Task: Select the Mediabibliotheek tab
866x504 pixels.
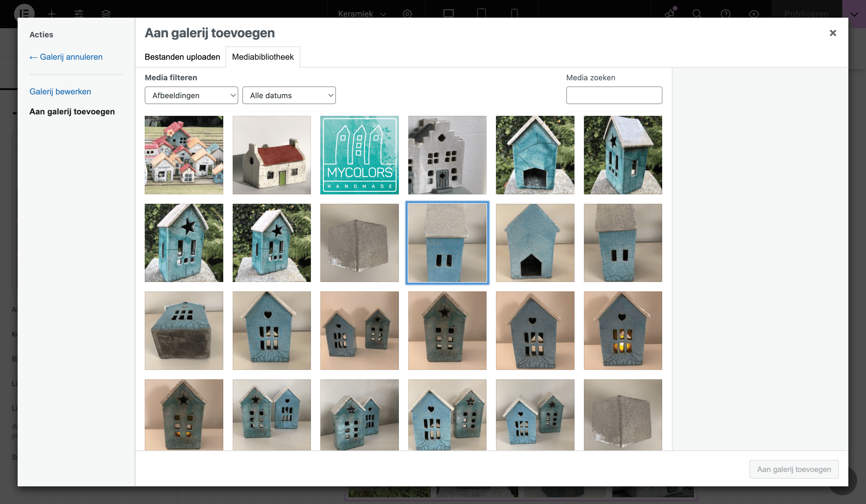Action: click(x=263, y=57)
